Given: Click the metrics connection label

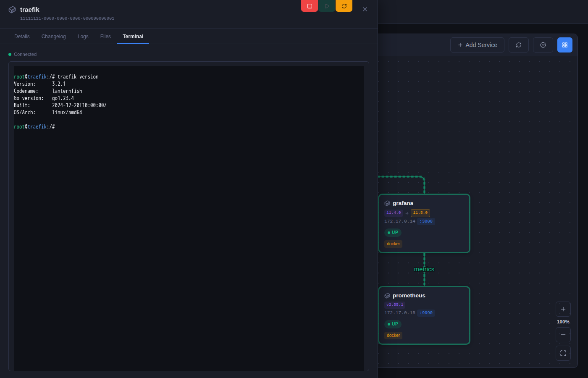Looking at the screenshot, I should point(424,269).
